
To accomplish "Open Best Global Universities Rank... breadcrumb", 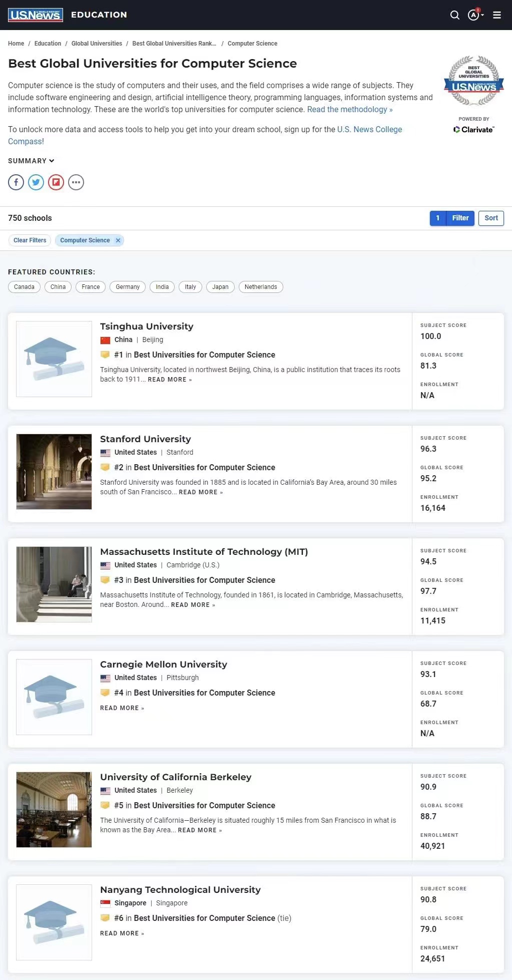I will click(x=174, y=44).
